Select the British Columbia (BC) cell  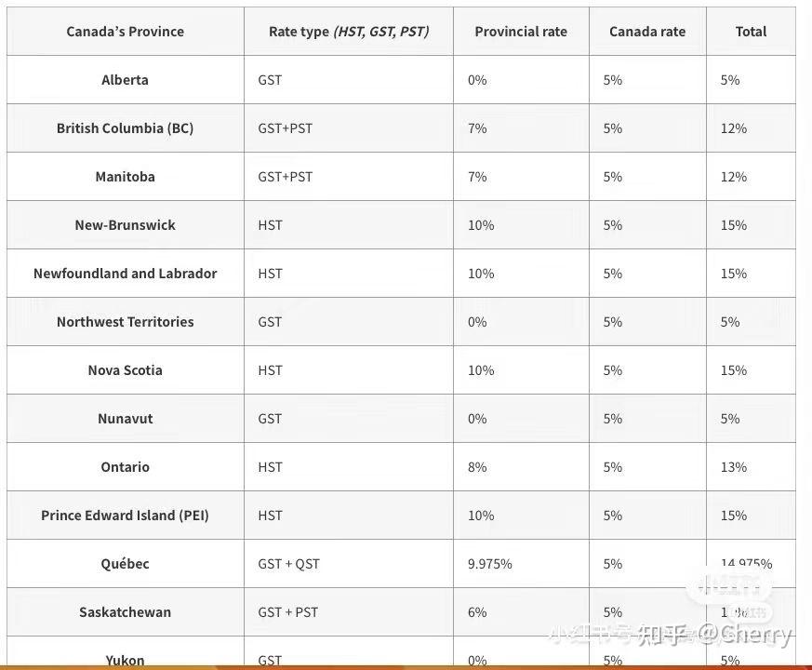click(x=125, y=128)
